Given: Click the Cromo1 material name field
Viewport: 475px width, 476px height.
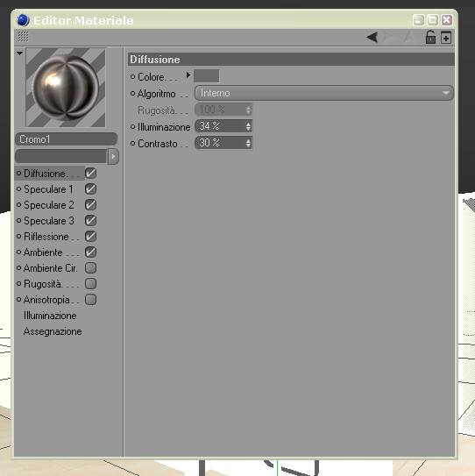Looking at the screenshot, I should coord(66,139).
